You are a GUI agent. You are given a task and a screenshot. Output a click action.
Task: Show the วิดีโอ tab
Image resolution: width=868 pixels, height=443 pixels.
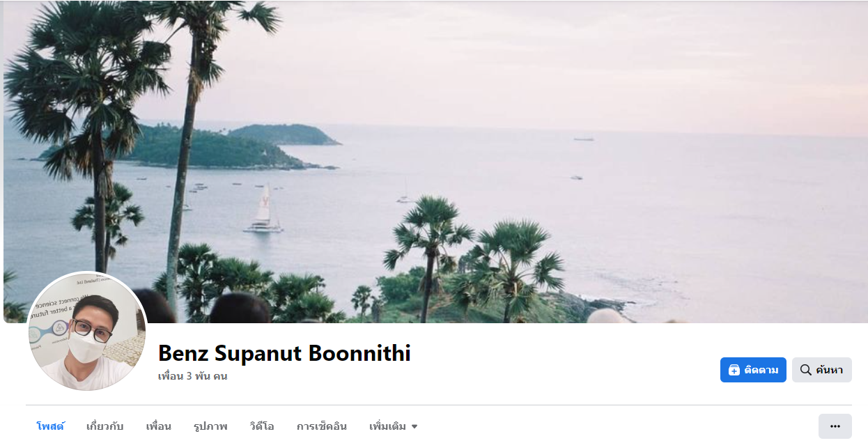pos(262,426)
